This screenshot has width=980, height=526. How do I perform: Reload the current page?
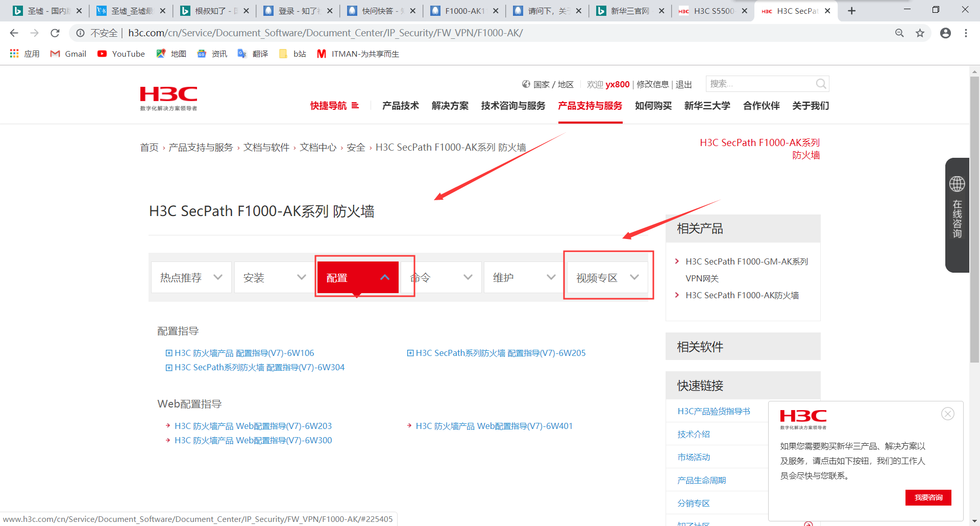click(55, 33)
